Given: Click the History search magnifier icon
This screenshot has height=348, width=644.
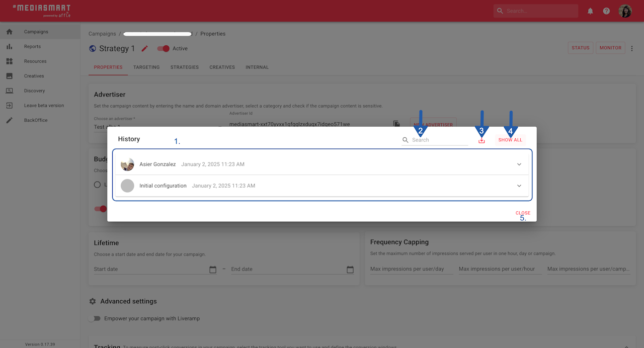Looking at the screenshot, I should [x=406, y=140].
